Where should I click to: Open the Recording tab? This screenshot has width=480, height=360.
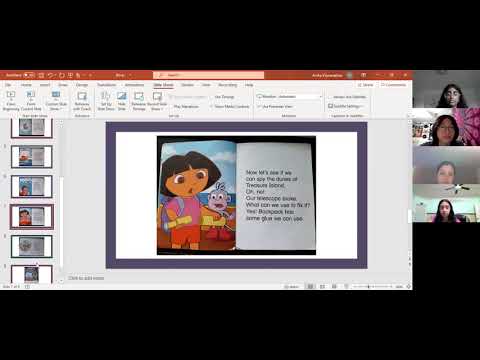coord(227,85)
